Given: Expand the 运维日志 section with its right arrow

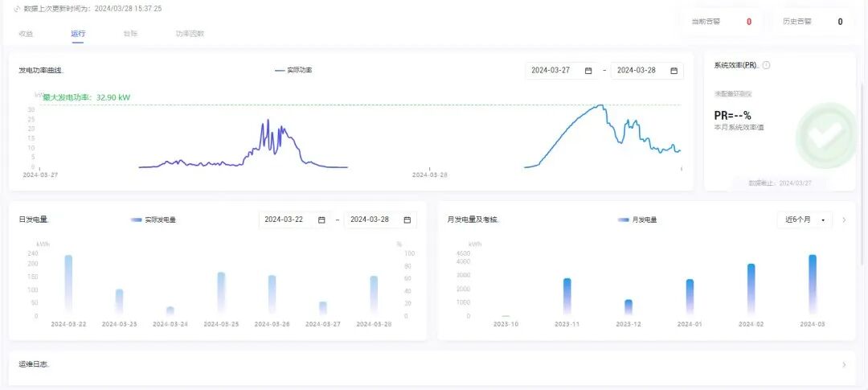Looking at the screenshot, I should (x=844, y=364).
